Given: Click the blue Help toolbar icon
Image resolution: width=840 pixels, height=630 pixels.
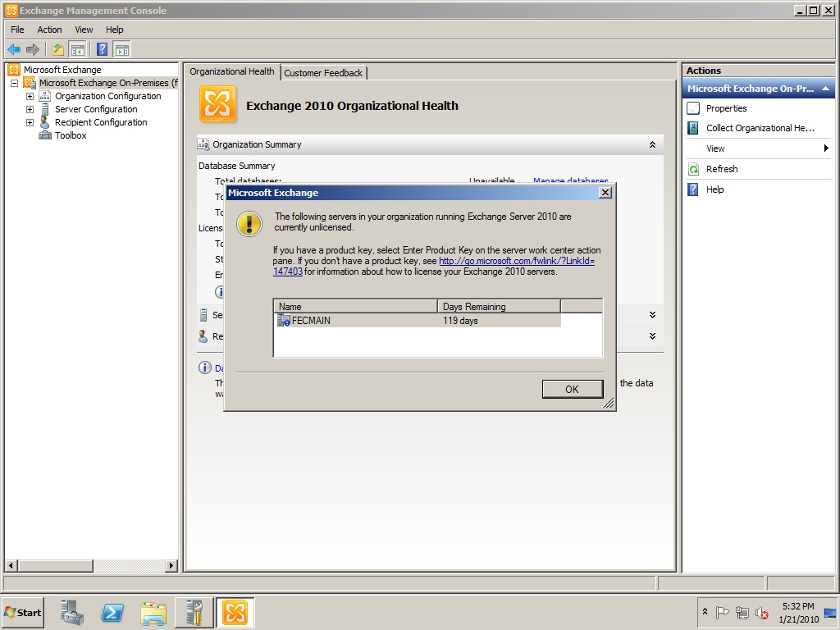Looking at the screenshot, I should [x=102, y=50].
